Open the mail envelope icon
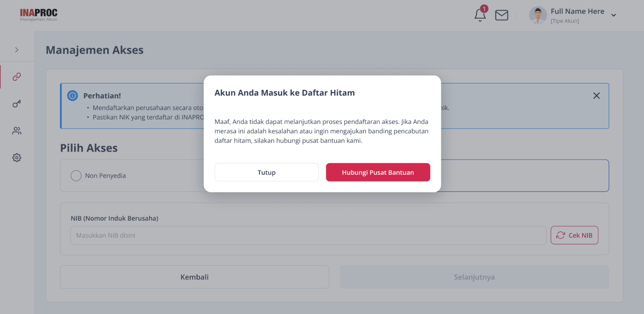This screenshot has height=314, width=644. 501,16
